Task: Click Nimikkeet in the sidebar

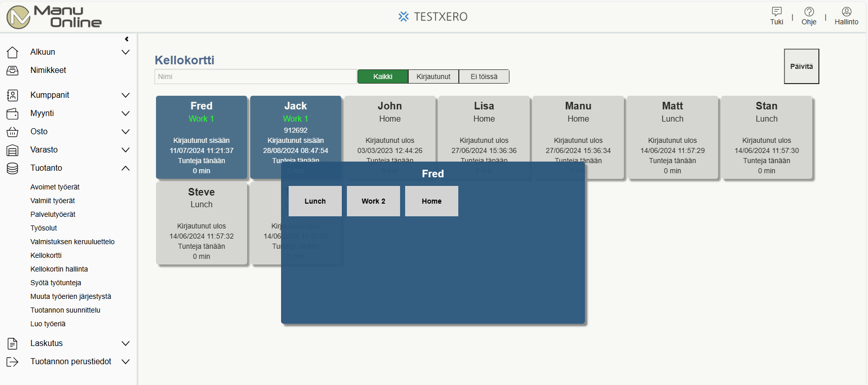Action: click(48, 70)
